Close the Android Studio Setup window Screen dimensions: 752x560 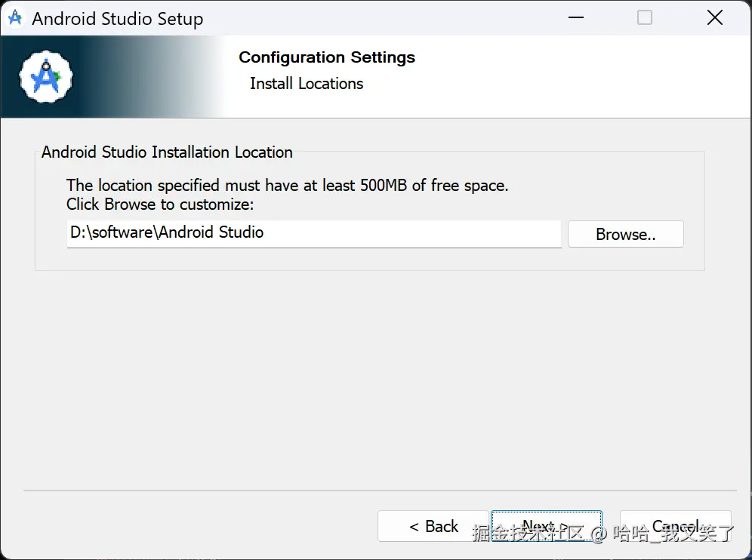click(714, 18)
